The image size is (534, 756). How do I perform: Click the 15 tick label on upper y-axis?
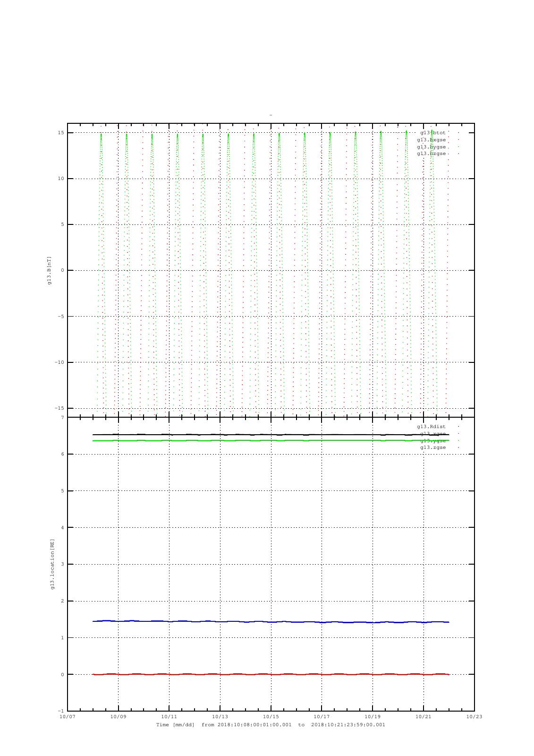(x=61, y=133)
